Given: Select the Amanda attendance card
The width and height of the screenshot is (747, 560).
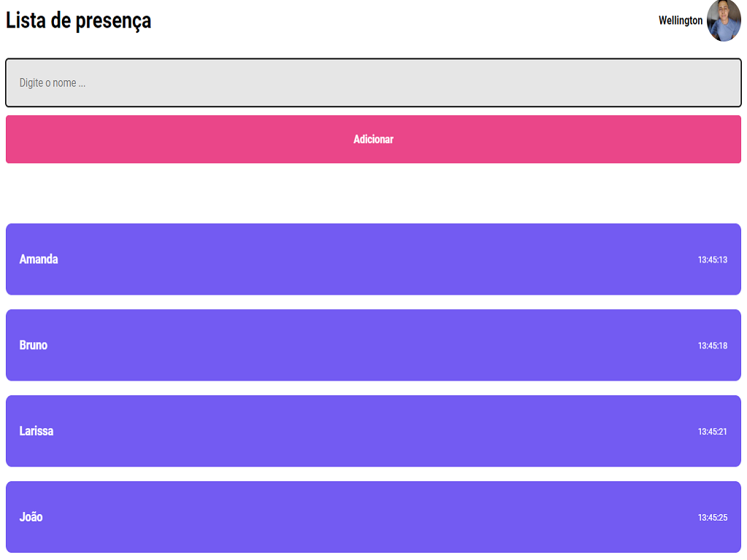Looking at the screenshot, I should [373, 260].
